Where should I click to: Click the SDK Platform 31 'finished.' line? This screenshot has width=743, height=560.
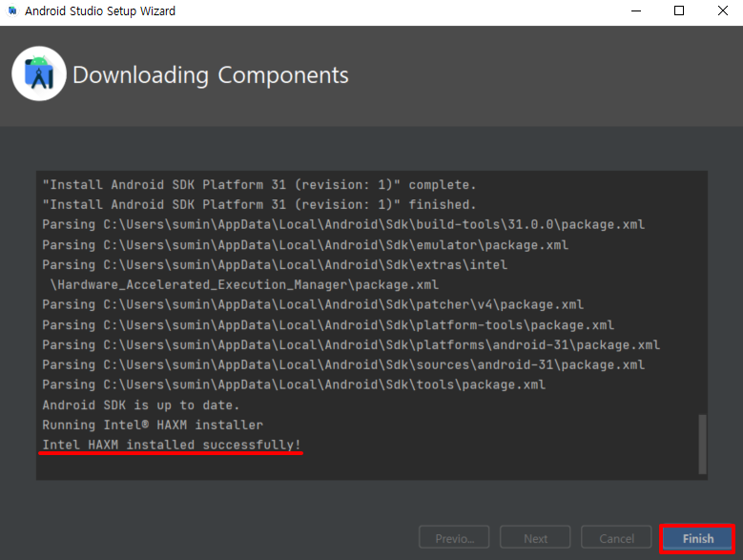259,204
